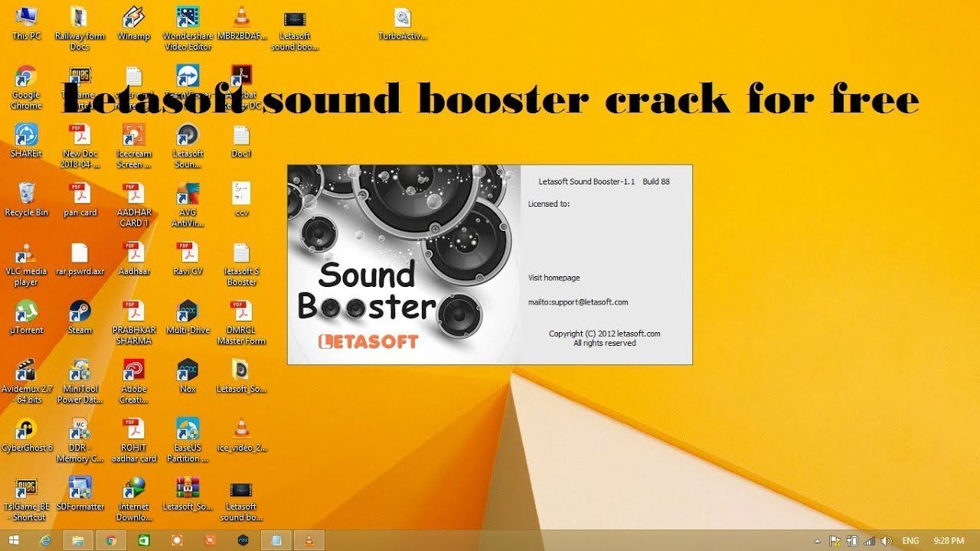Screen dimensions: 980x551
Task: Select the New Doc 2018-04 PDF
Action: (80, 146)
